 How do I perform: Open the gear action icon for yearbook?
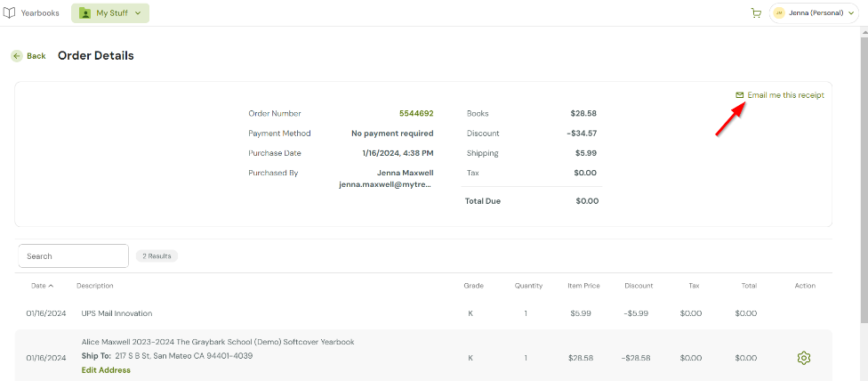(804, 358)
